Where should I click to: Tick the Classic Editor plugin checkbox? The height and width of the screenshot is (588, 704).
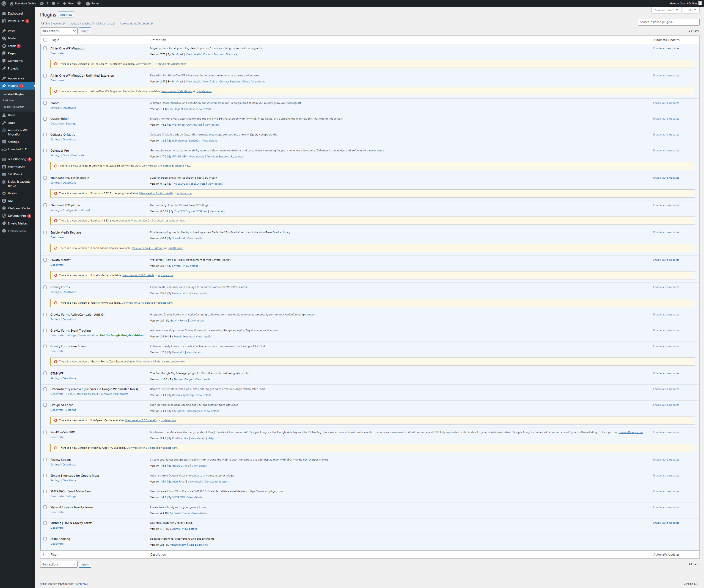point(45,119)
